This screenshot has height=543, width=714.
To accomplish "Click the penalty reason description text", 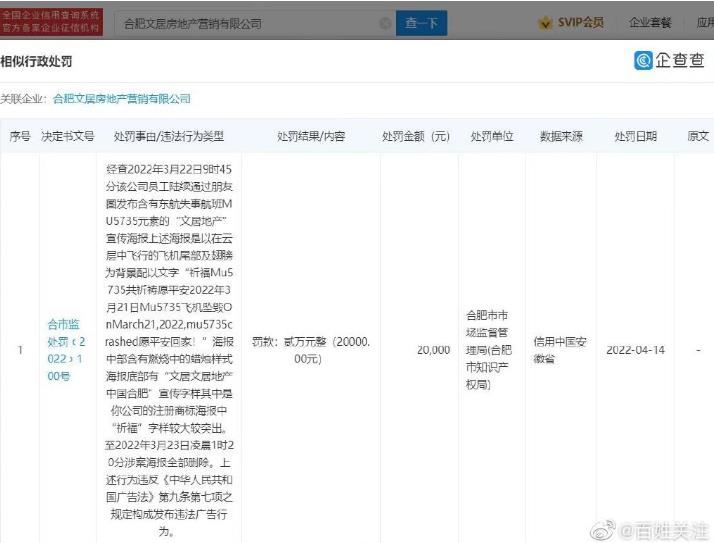I will [x=169, y=350].
